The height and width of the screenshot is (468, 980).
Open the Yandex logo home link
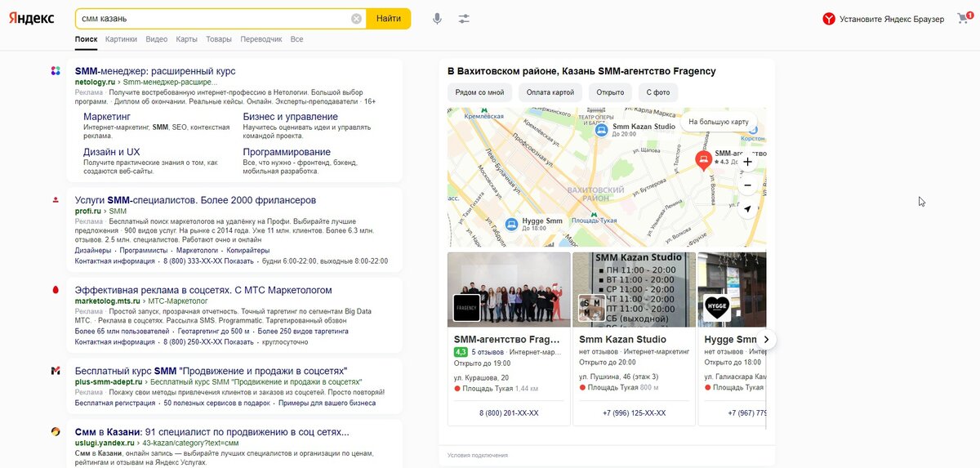point(32,19)
